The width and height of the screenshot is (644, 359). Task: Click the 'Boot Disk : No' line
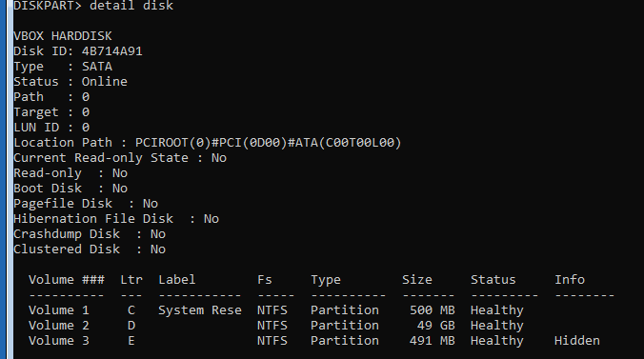point(70,189)
